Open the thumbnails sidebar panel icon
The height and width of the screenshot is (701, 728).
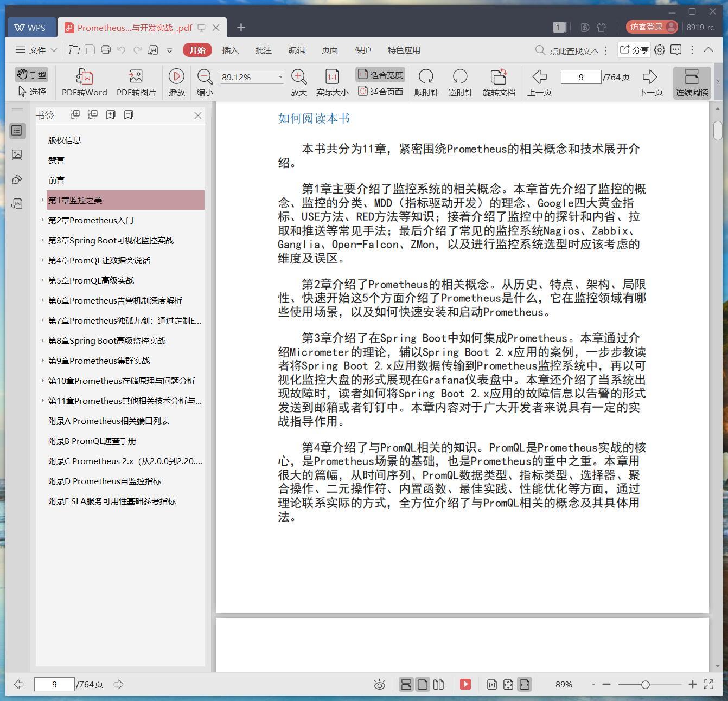coord(17,155)
